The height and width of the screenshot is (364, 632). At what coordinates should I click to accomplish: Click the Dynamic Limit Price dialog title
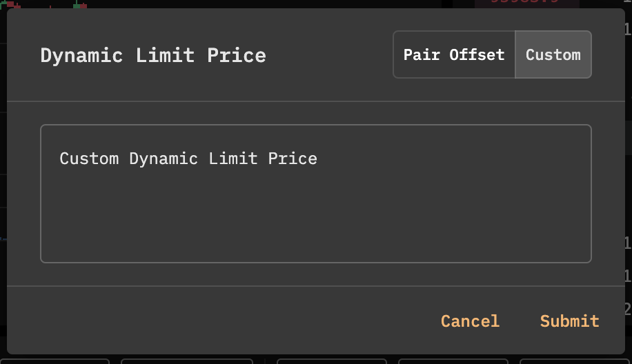click(x=153, y=55)
